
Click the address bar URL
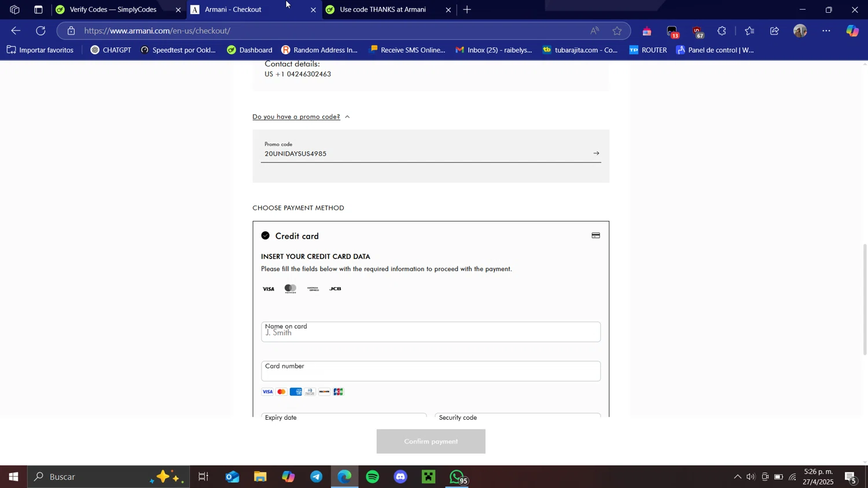pos(157,31)
